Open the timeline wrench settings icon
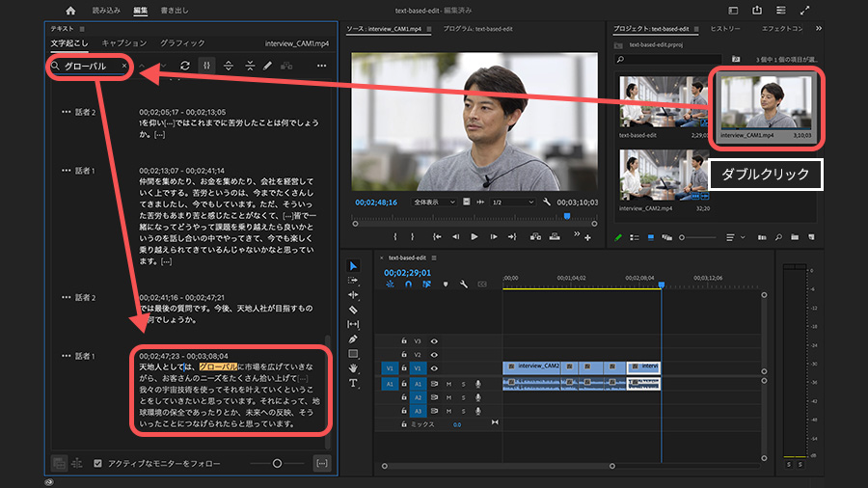This screenshot has width=868, height=488. tap(463, 285)
